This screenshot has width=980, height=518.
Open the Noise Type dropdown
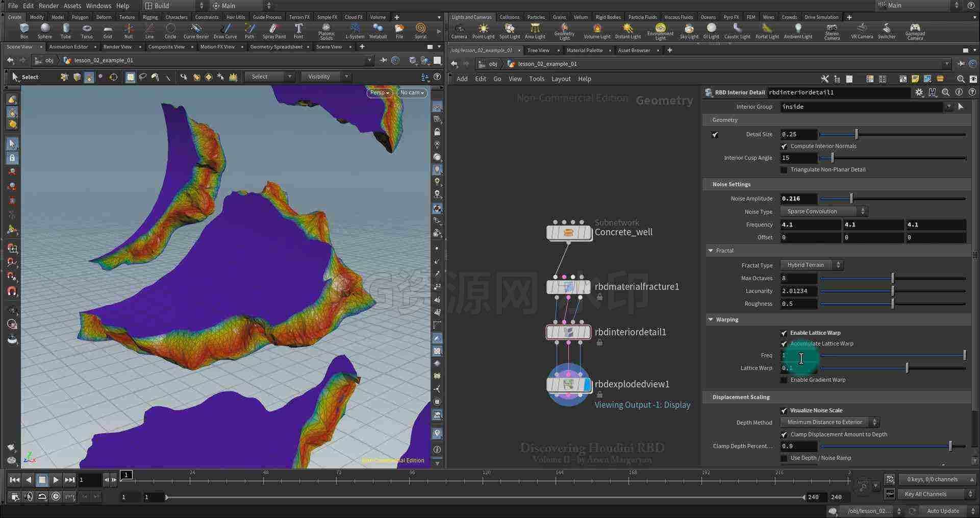click(x=824, y=211)
